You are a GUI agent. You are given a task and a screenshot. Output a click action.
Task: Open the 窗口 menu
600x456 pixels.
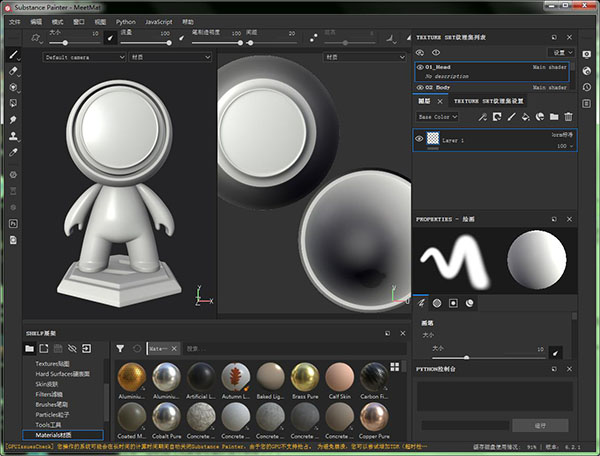point(79,22)
